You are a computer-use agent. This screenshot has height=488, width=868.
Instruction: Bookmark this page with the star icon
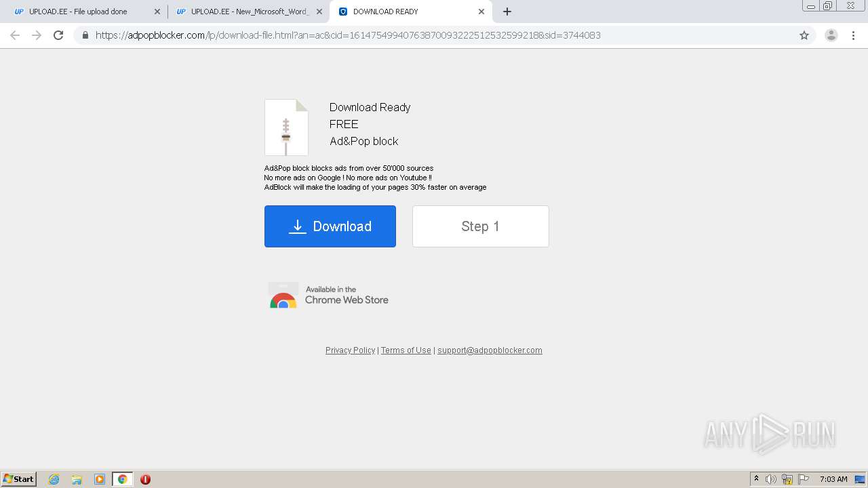804,35
